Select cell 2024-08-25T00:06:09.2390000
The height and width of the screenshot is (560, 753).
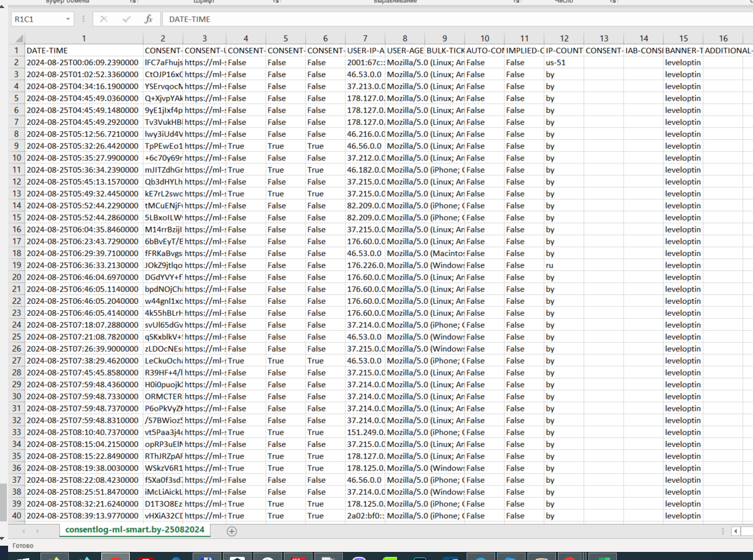coord(83,62)
